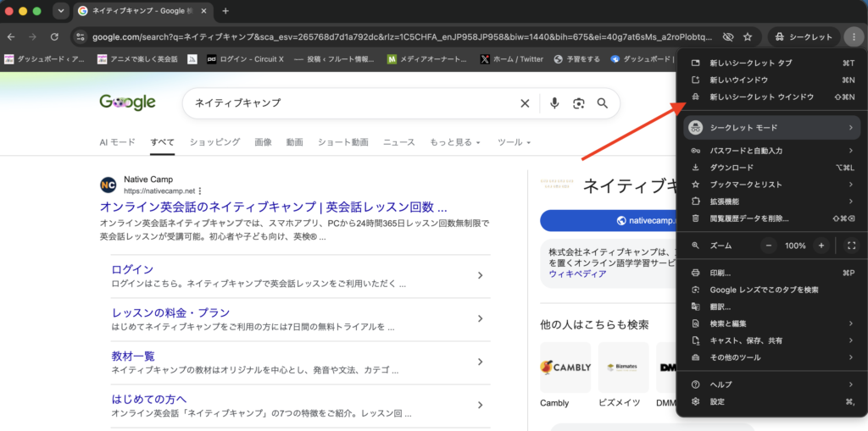Choose Google レンズでこのタブを検索

pyautogui.click(x=772, y=290)
